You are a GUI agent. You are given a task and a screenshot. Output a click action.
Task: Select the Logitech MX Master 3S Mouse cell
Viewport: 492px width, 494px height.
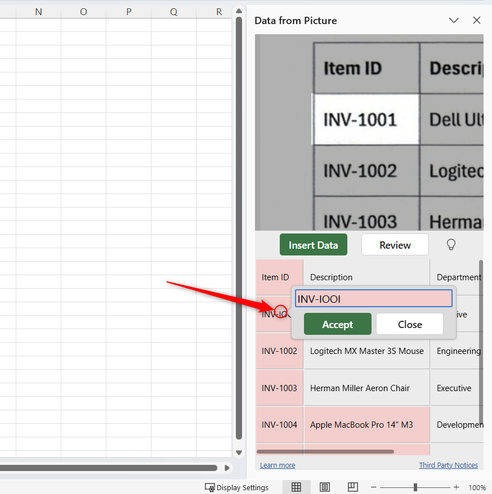[x=367, y=351]
